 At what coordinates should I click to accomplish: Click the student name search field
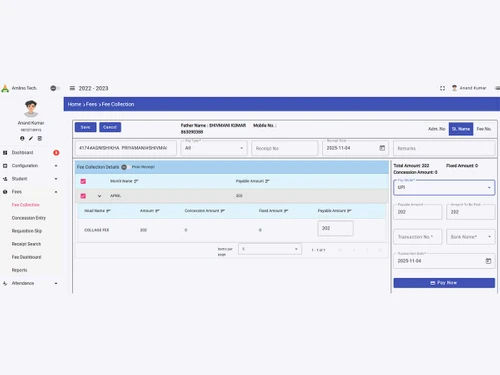click(x=126, y=148)
